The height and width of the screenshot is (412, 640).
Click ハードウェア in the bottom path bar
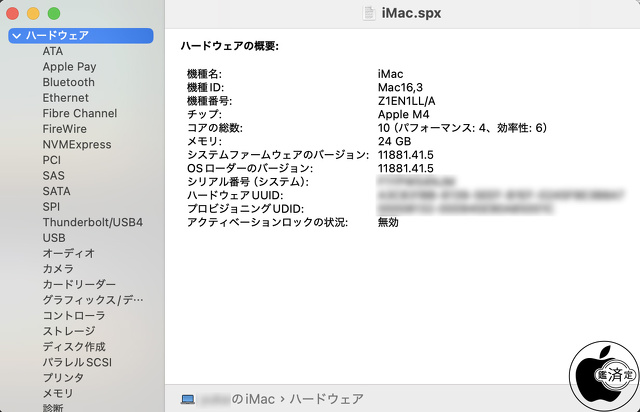(x=330, y=399)
